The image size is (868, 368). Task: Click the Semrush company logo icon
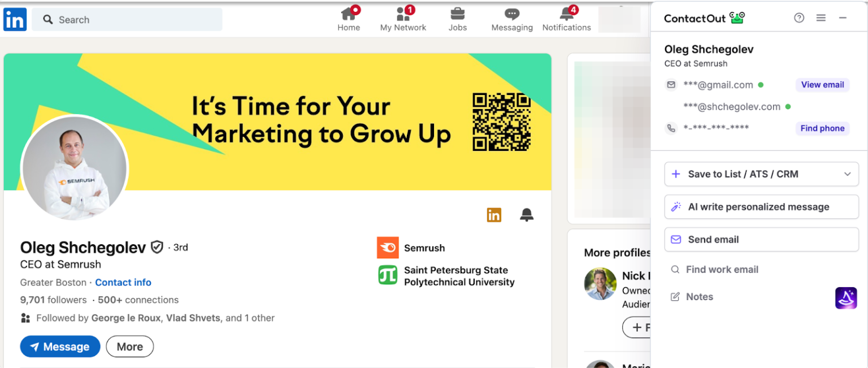388,248
